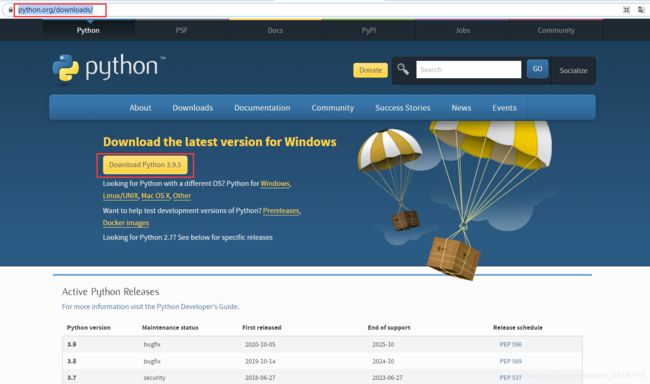Open the Docker images link

click(126, 223)
